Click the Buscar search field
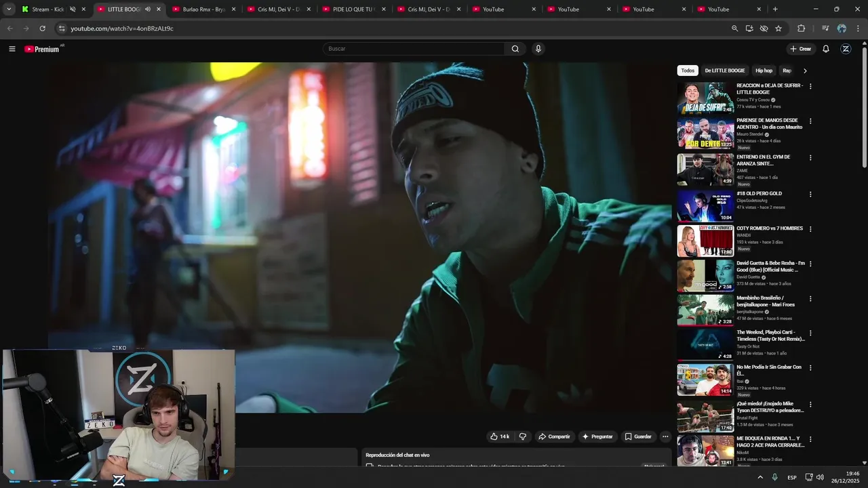The image size is (868, 488). click(x=414, y=49)
